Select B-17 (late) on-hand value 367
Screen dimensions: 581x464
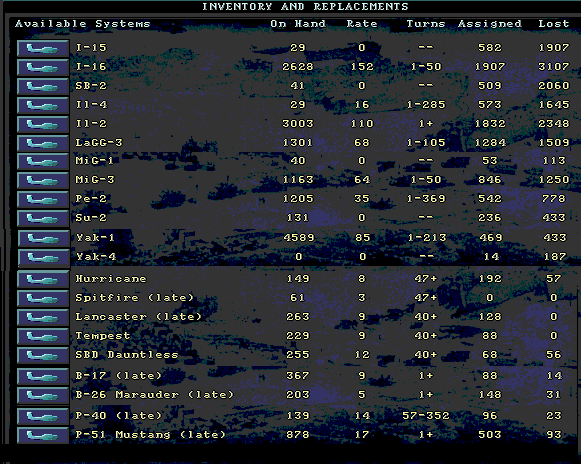pos(298,375)
